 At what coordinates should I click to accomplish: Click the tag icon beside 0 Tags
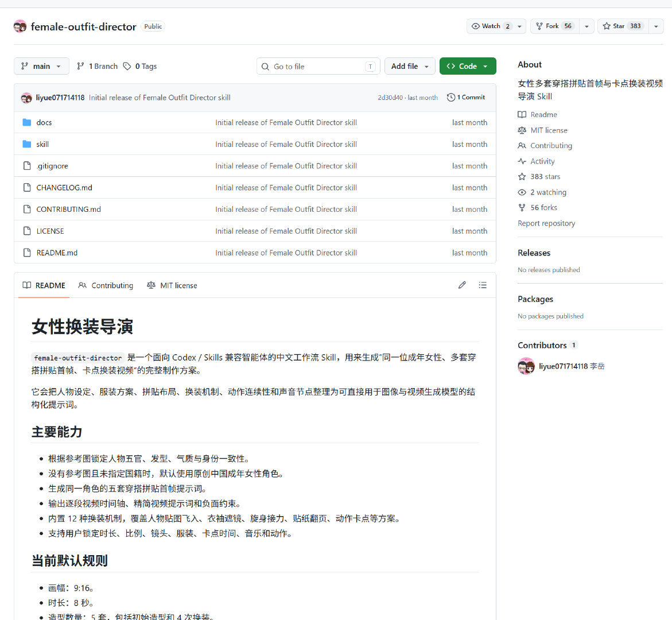coord(127,66)
